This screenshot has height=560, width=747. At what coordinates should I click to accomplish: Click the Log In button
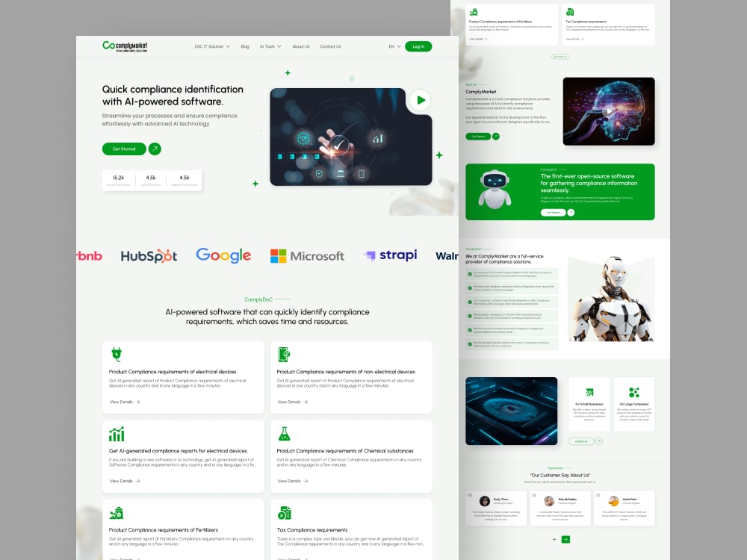(x=418, y=46)
